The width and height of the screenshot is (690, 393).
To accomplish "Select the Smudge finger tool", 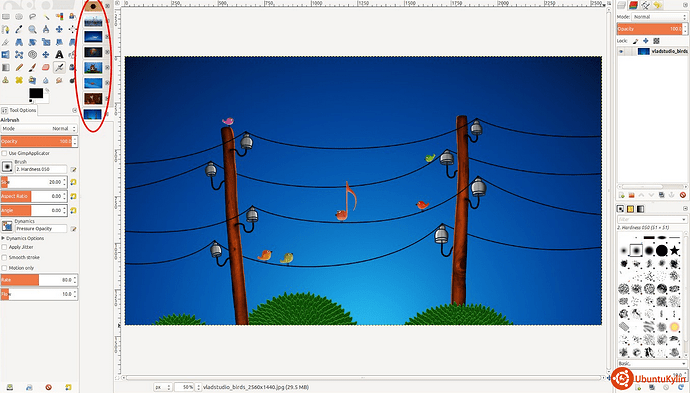I will click(59, 80).
